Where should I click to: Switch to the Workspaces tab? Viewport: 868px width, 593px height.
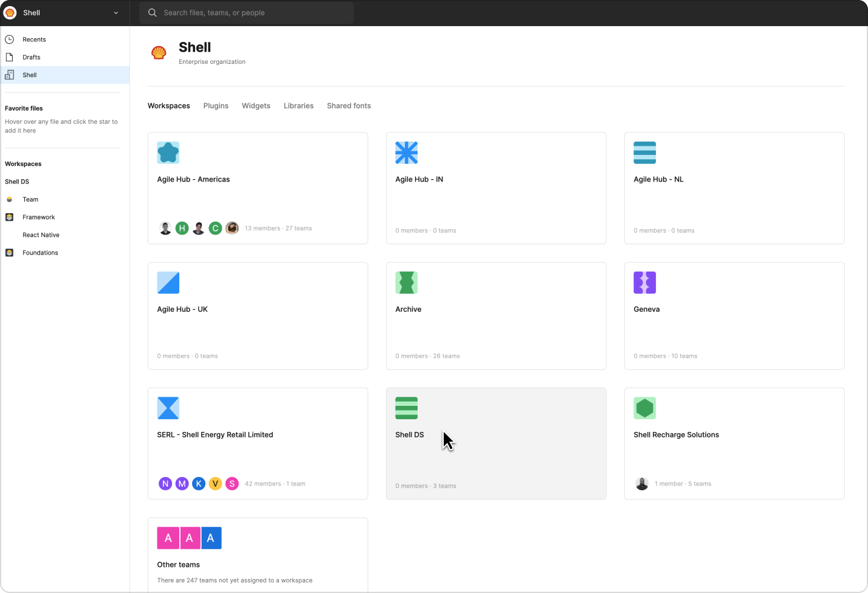169,106
